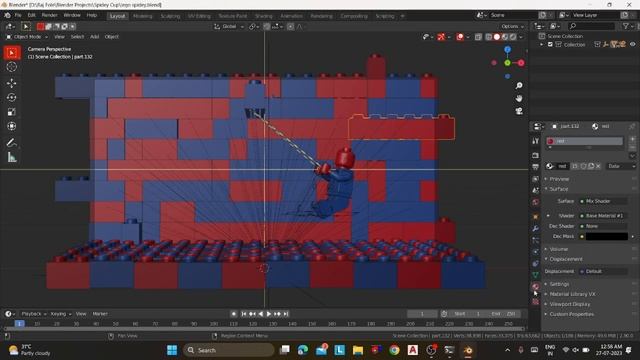640x360 pixels.
Task: Switch to the Shading workspace tab
Action: (264, 16)
